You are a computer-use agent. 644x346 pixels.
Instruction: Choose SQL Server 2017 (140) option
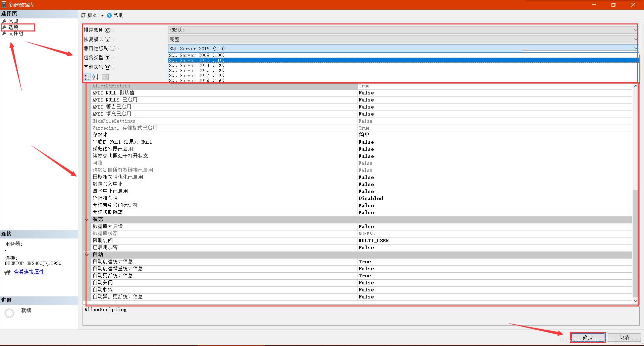pos(402,75)
